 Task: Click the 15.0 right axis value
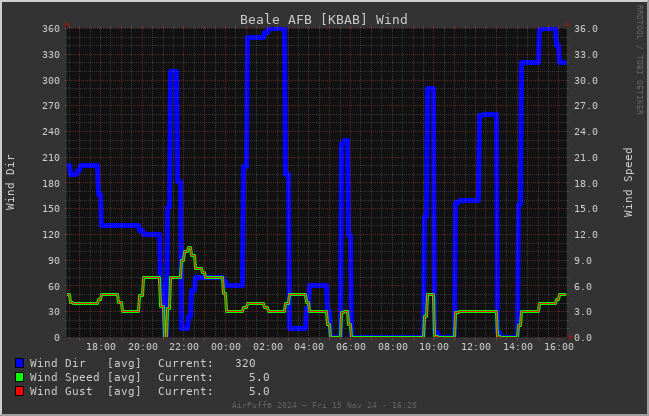(586, 209)
